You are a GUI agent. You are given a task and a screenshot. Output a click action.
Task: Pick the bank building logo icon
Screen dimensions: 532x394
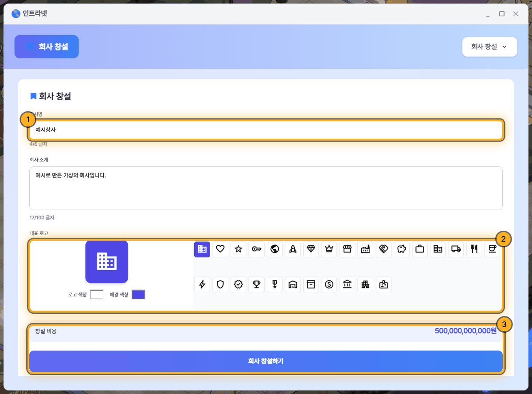(347, 284)
